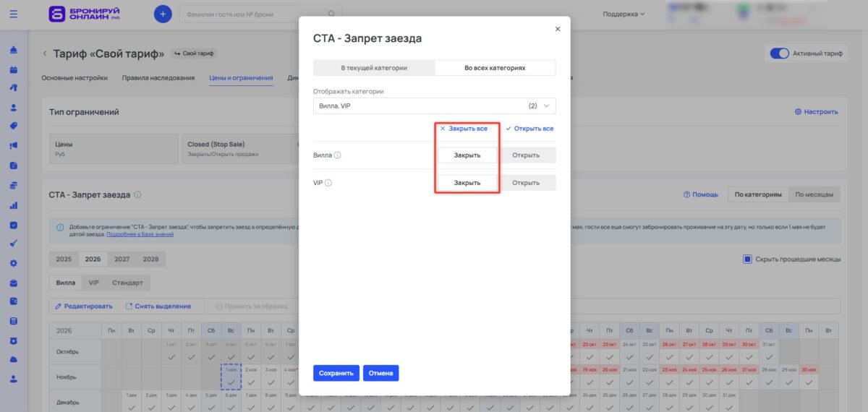Click Открыть все link
868x412 pixels.
[529, 129]
